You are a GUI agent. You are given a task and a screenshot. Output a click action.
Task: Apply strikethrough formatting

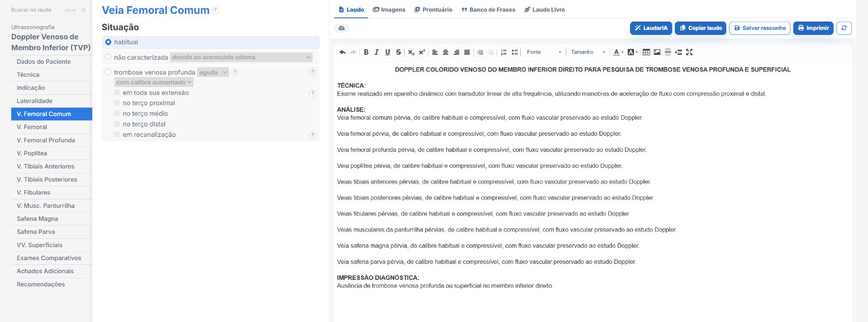pyautogui.click(x=399, y=52)
